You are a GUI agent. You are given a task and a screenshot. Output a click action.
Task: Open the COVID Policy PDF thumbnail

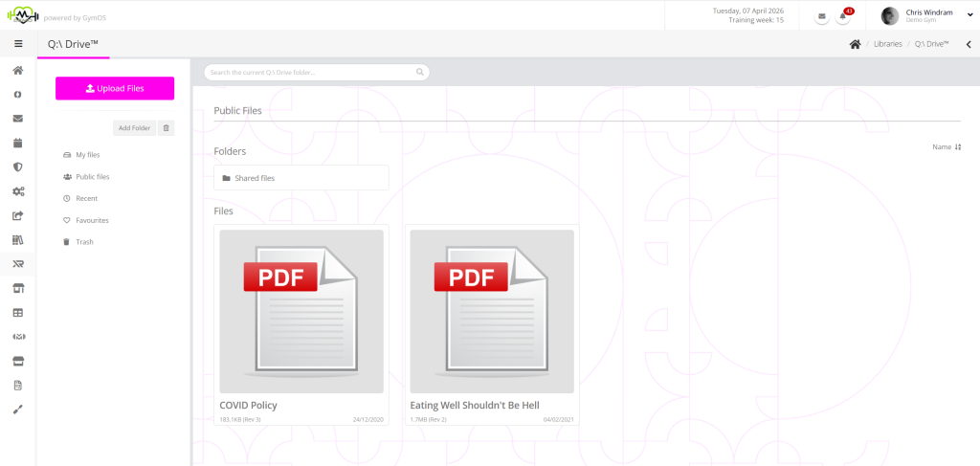[301, 311]
